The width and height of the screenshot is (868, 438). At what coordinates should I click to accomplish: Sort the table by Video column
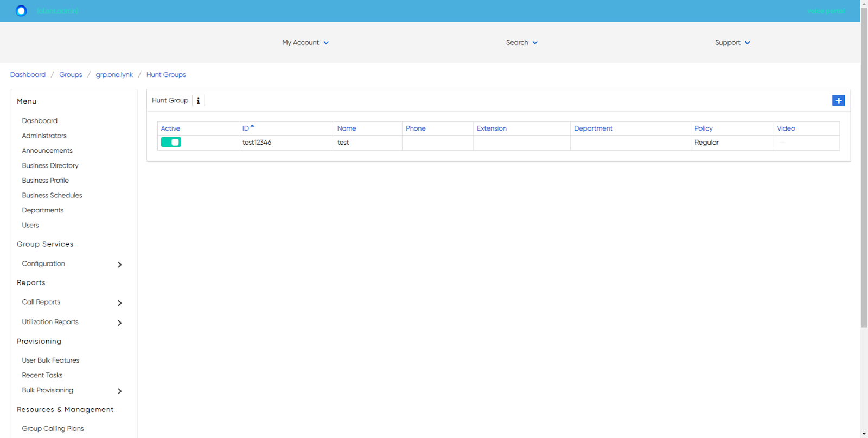786,128
